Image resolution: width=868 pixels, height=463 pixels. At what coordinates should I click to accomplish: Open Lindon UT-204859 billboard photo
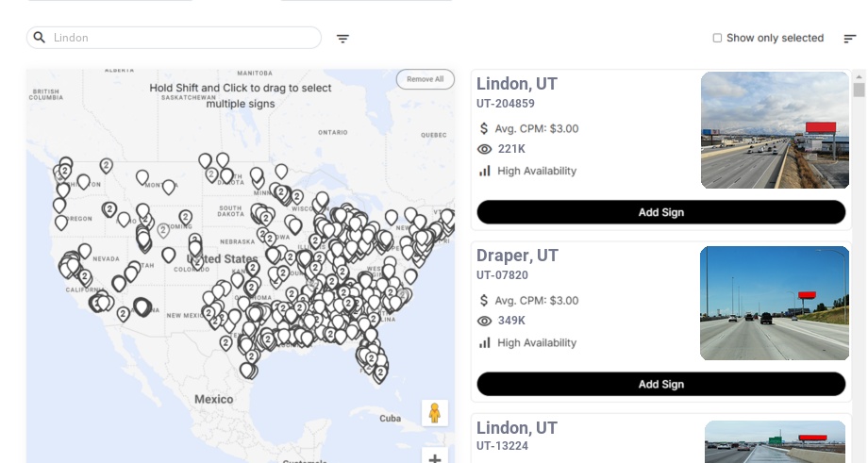click(775, 130)
